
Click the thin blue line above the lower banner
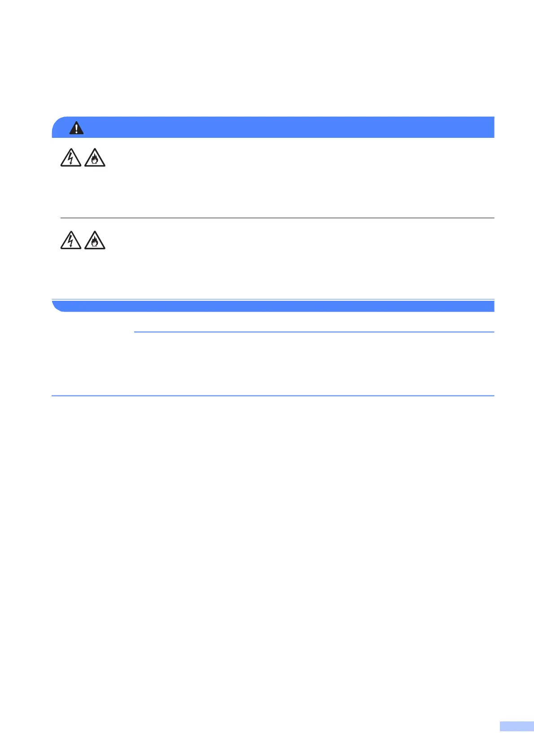[x=273, y=299]
